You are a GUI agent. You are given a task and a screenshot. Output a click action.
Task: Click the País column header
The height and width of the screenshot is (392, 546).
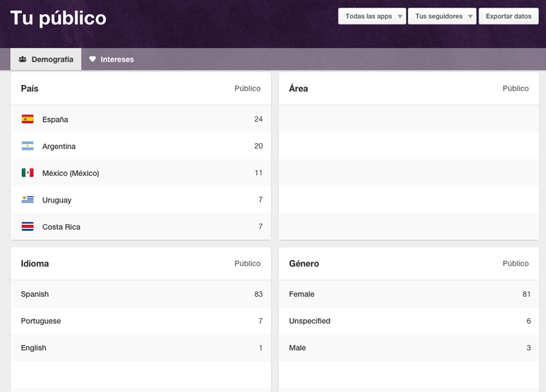[30, 89]
